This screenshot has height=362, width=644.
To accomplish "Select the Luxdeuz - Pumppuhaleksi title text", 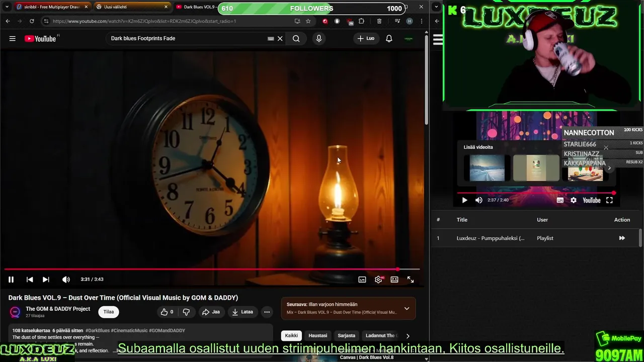I will coord(491,238).
